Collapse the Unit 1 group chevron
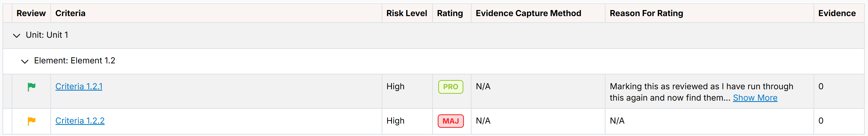 (x=16, y=35)
